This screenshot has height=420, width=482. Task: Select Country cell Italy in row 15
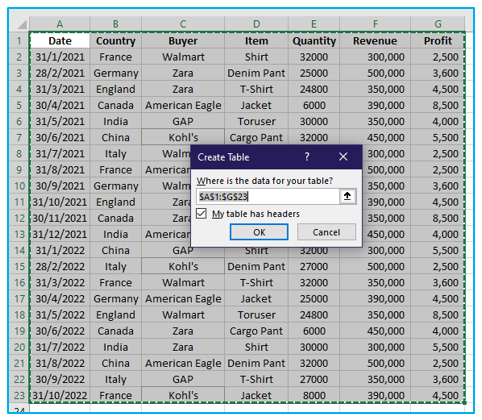pos(116,266)
